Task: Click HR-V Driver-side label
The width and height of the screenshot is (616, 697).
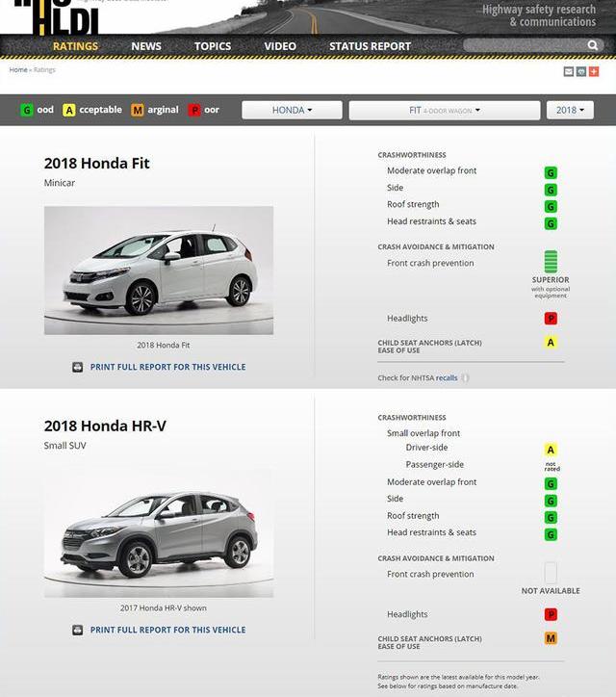Action: click(x=426, y=448)
